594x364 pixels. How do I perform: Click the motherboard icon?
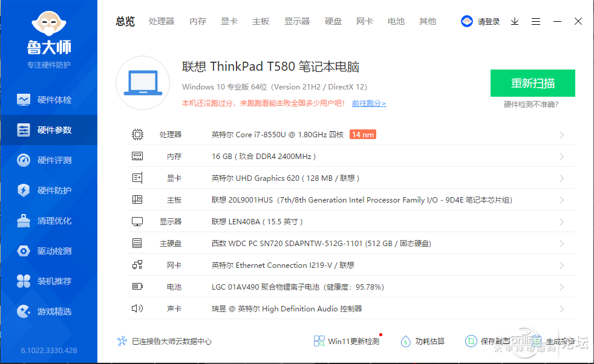pos(137,200)
